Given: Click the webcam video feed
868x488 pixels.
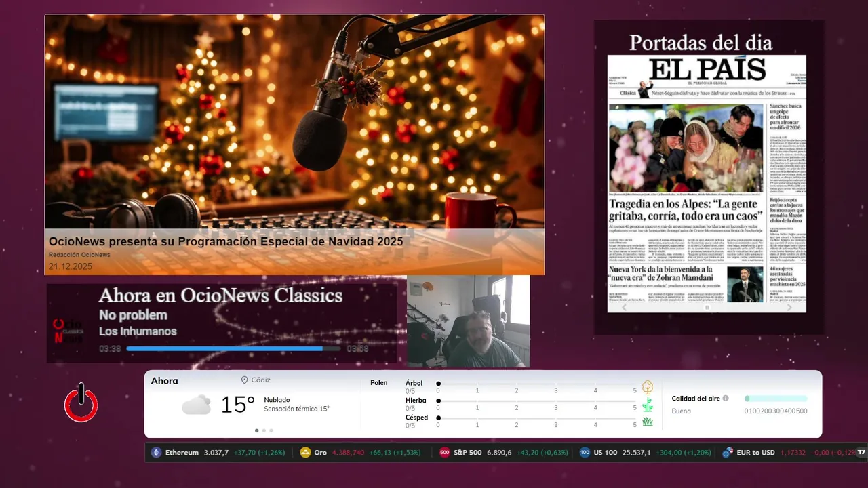Looking at the screenshot, I should (x=468, y=321).
